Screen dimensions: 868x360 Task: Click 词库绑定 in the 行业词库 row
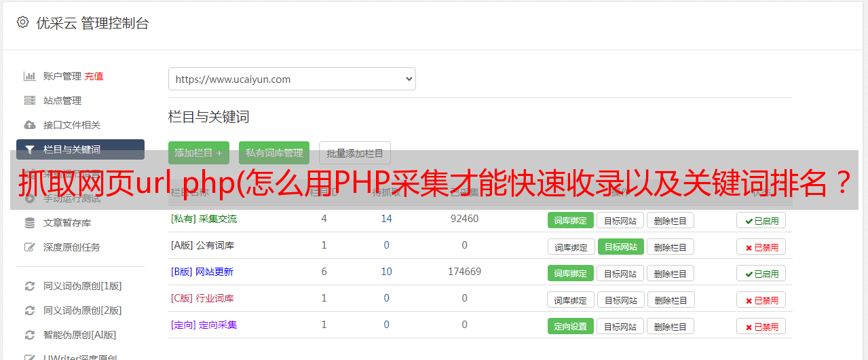click(571, 300)
